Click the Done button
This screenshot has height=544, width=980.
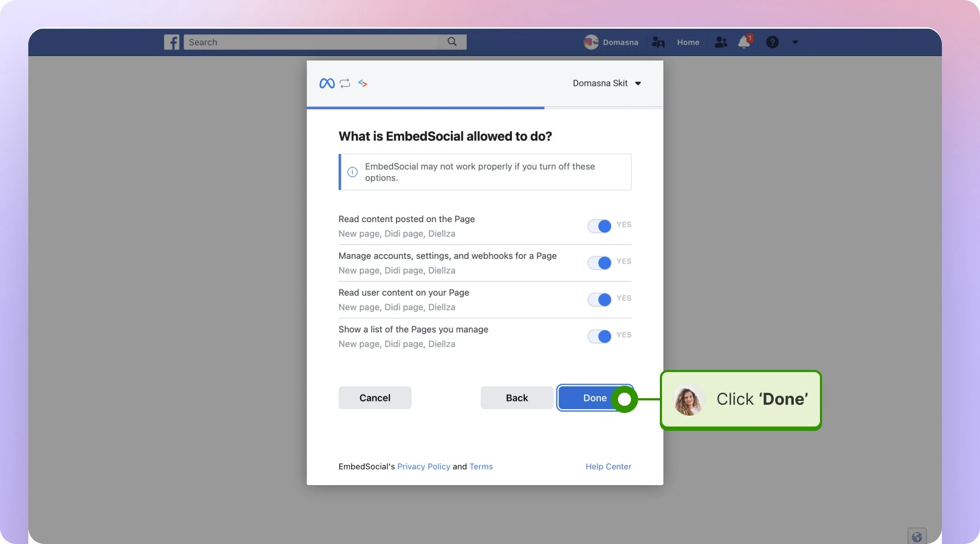pyautogui.click(x=595, y=398)
